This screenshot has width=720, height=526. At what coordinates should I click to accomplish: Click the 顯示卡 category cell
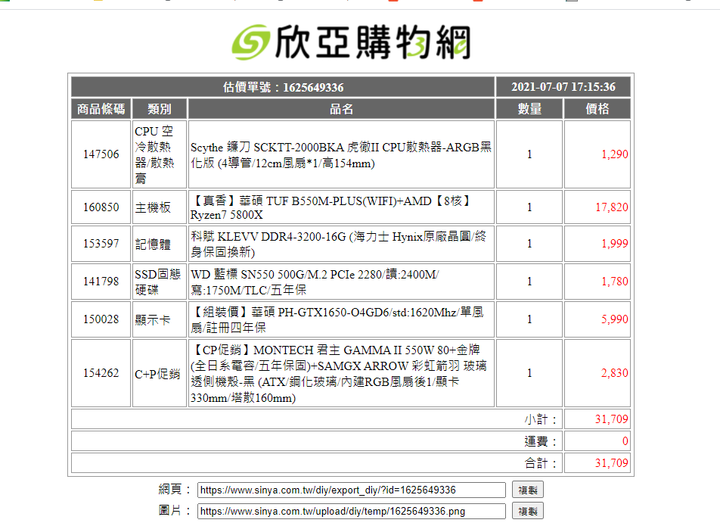[159, 319]
